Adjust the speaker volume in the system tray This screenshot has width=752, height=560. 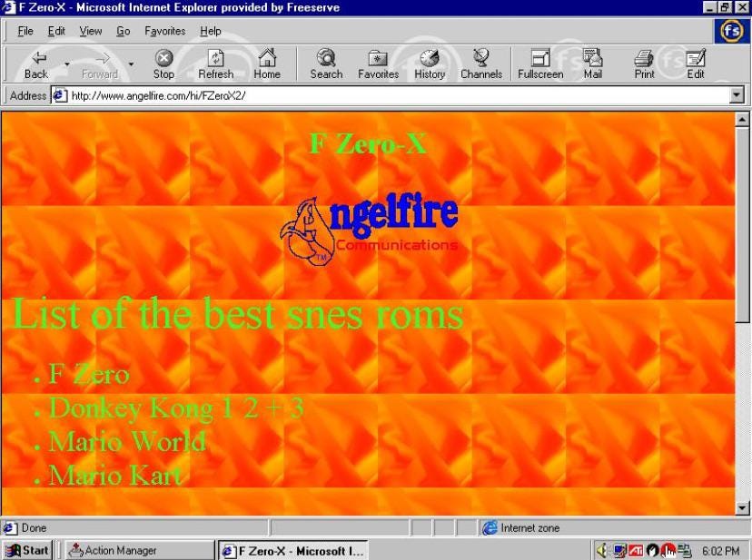(x=603, y=550)
